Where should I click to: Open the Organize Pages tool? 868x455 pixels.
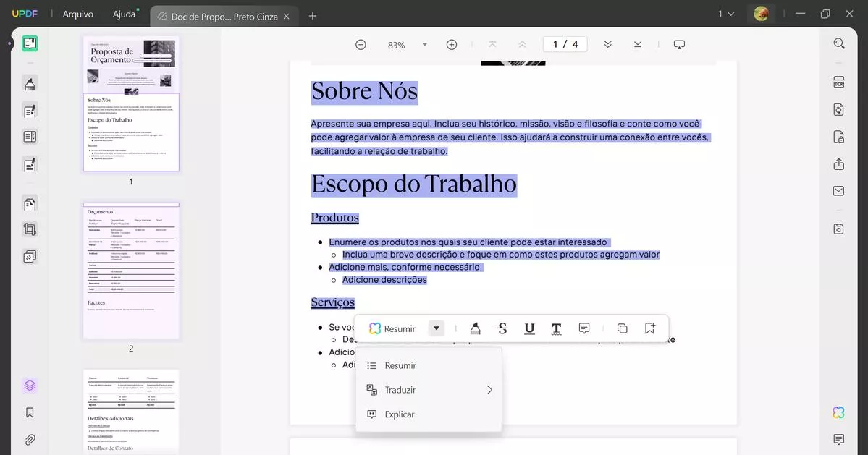(30, 203)
